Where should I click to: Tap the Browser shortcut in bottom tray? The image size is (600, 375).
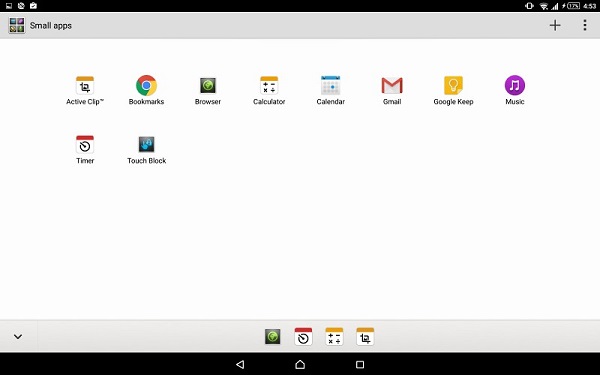click(272, 337)
